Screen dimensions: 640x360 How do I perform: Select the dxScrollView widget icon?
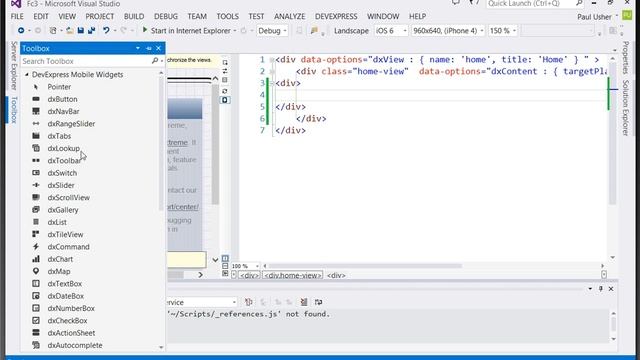tap(36, 197)
